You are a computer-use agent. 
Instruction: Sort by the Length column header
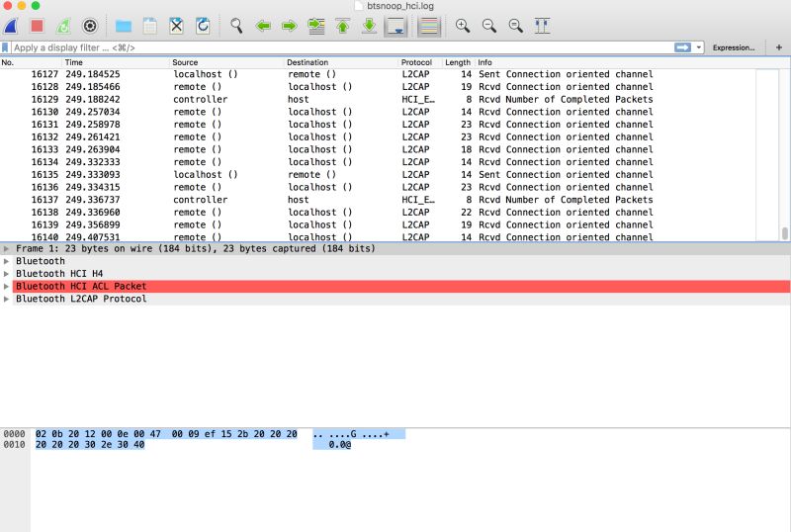click(458, 62)
